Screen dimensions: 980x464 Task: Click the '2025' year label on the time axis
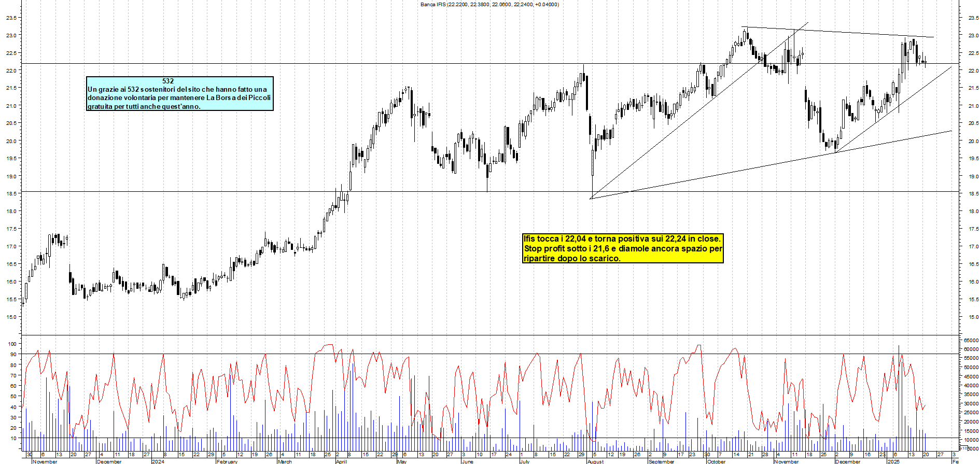(x=893, y=461)
